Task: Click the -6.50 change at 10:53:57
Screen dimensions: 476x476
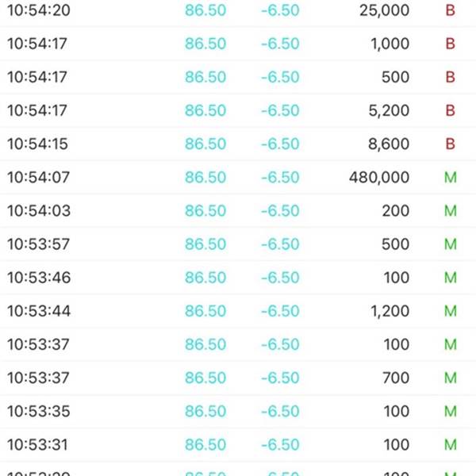Action: [x=280, y=244]
